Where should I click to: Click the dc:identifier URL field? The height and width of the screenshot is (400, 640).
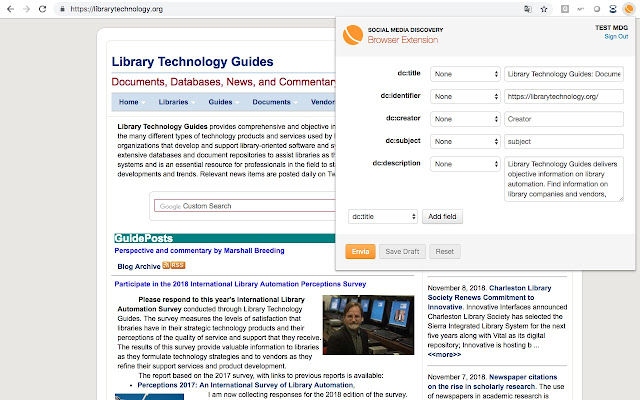coord(564,96)
